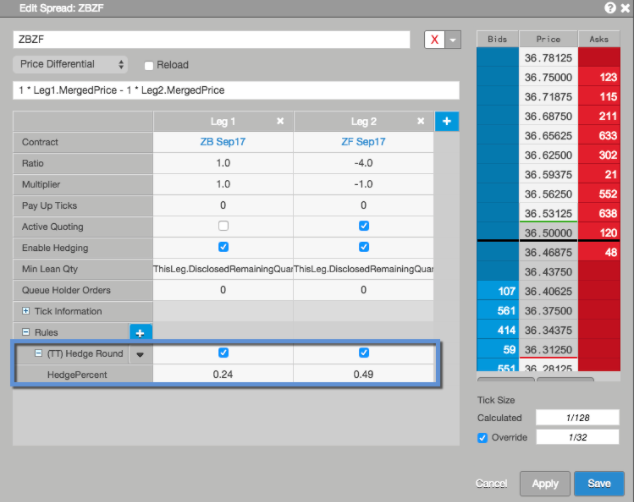Remove Leg 2 column
Viewport: 635px width, 502px height.
pos(421,121)
